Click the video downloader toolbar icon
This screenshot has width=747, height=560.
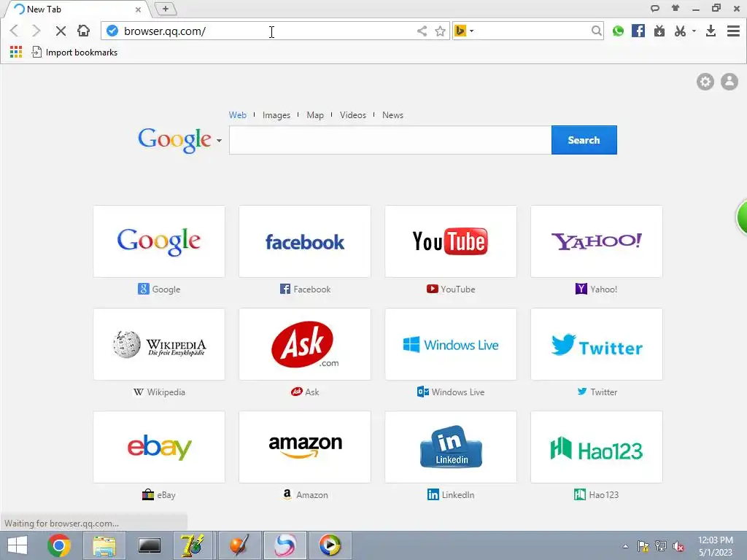[659, 31]
